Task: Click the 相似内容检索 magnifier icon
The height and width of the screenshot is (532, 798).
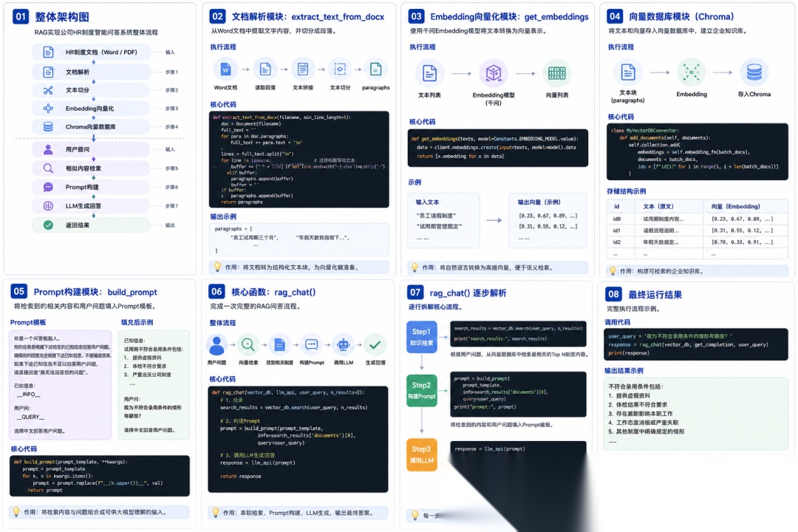Action: pyautogui.click(x=48, y=168)
